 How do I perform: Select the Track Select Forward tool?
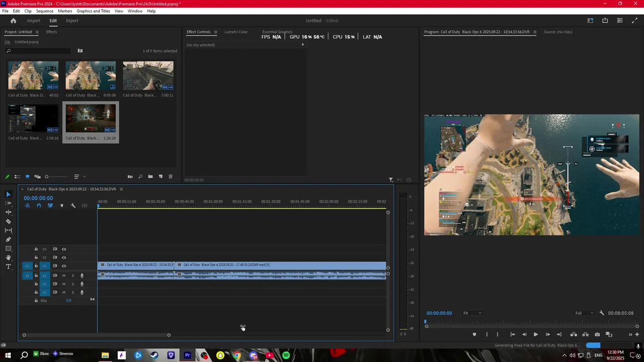pyautogui.click(x=8, y=203)
